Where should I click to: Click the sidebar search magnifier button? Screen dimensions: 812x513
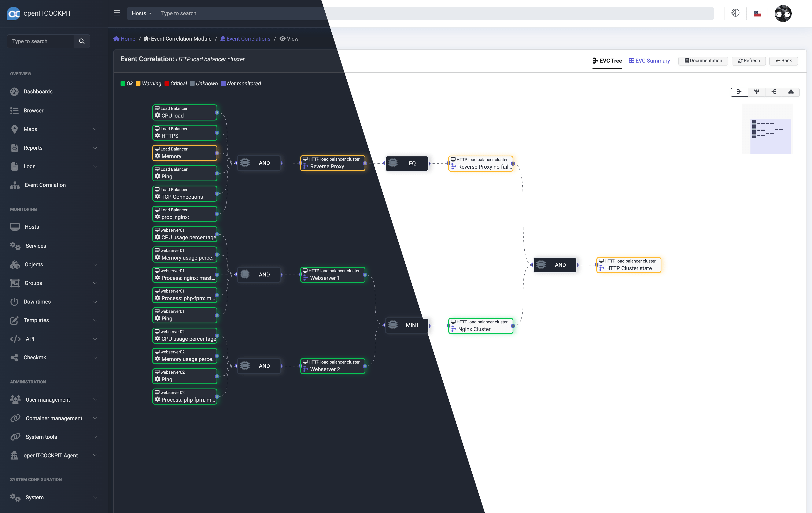pyautogui.click(x=82, y=41)
